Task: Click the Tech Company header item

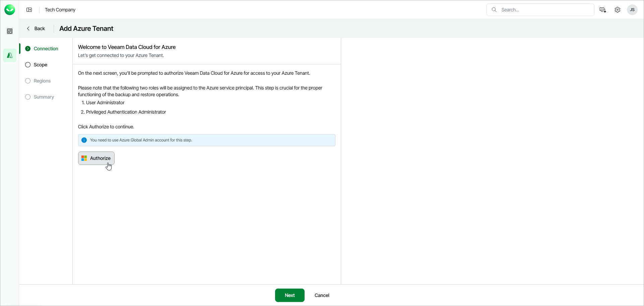Action: coord(60,10)
